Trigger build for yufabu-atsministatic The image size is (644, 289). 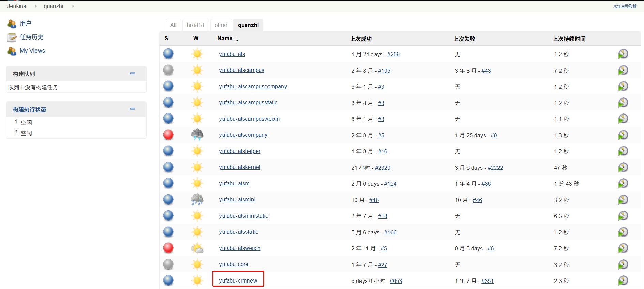point(623,216)
